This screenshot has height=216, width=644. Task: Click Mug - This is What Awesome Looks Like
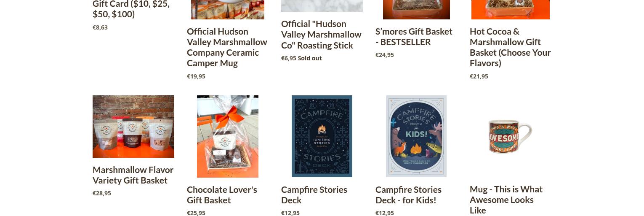point(506,200)
